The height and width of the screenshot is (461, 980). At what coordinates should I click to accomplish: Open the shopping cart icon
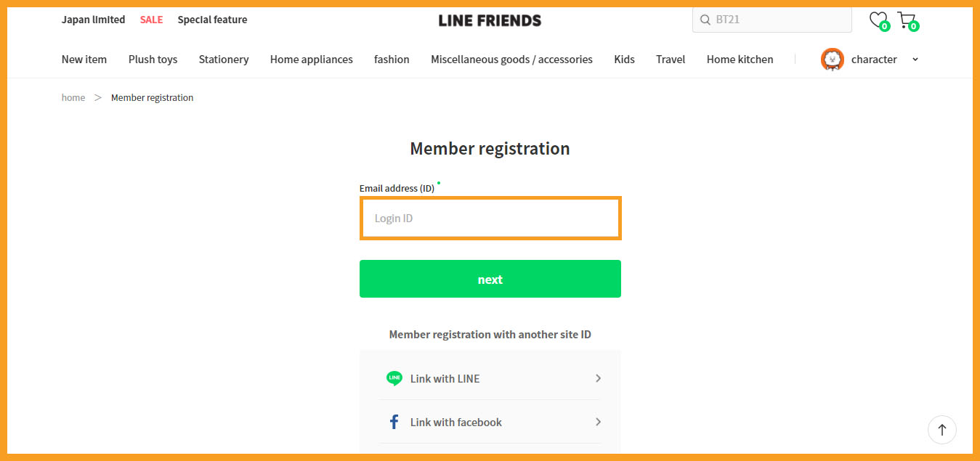(x=907, y=20)
